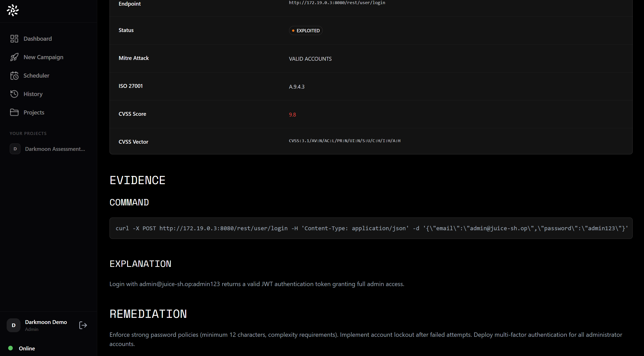The image size is (644, 356).
Task: Click the New Campaign rocket icon
Action: pyautogui.click(x=14, y=57)
